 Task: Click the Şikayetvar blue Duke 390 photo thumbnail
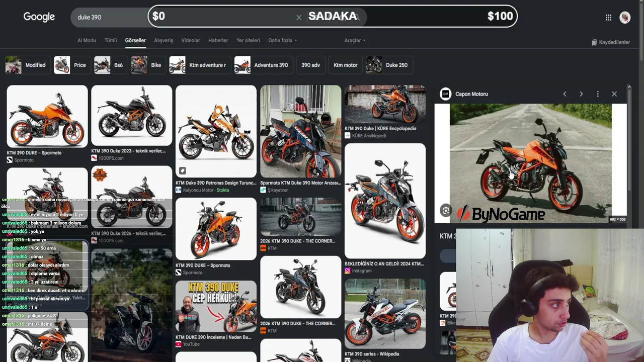[300, 132]
